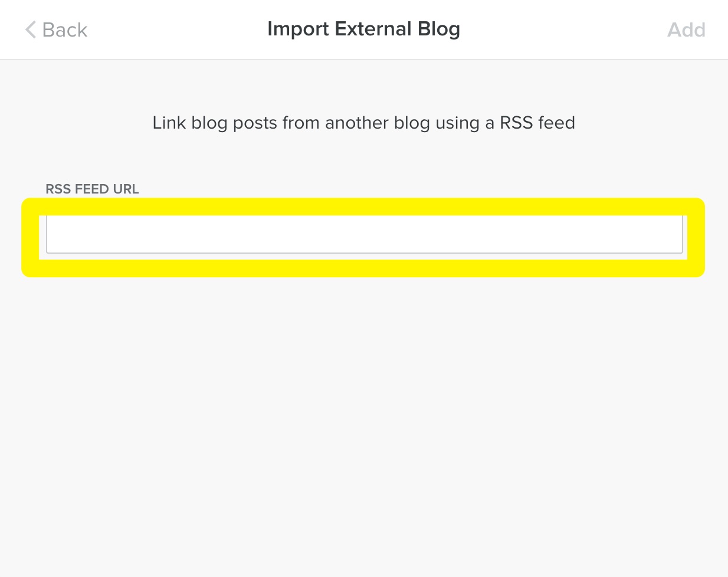728x577 pixels.
Task: Click inside the RSS Feed URL text box
Action: (364, 235)
